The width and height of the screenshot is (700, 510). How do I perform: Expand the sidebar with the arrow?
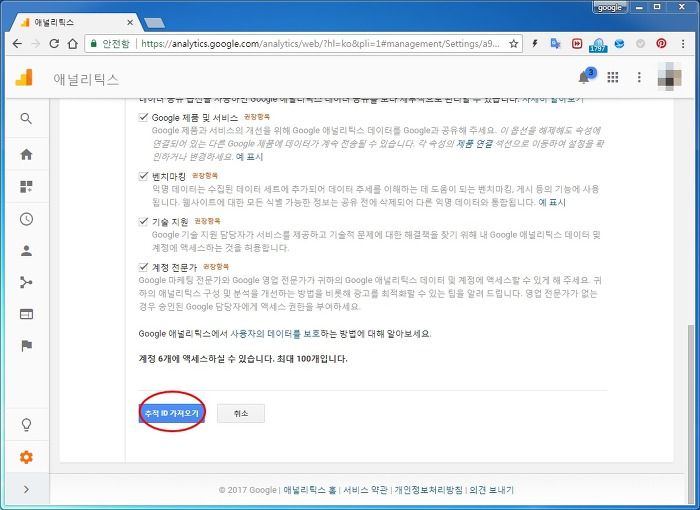(26, 489)
